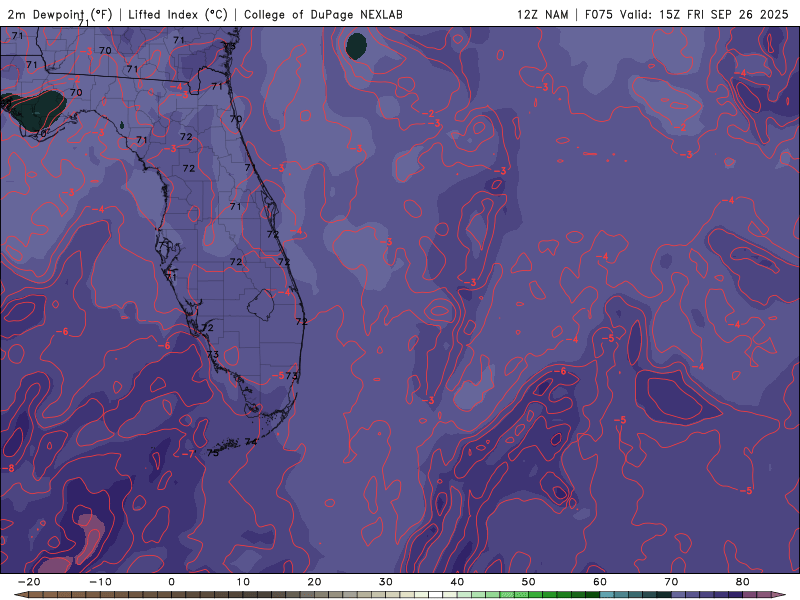The image size is (800, 600).
Task: Click the "10" colorbar scale label
Action: 243,582
